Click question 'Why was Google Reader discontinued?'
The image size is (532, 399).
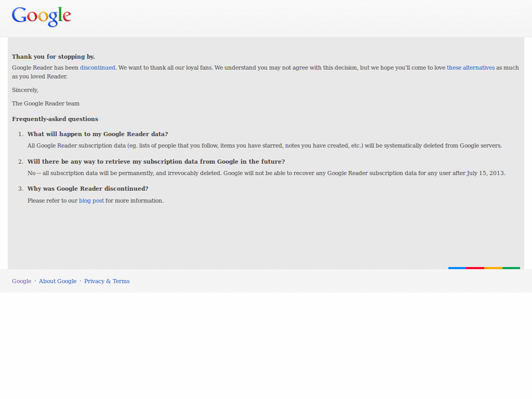pos(88,189)
